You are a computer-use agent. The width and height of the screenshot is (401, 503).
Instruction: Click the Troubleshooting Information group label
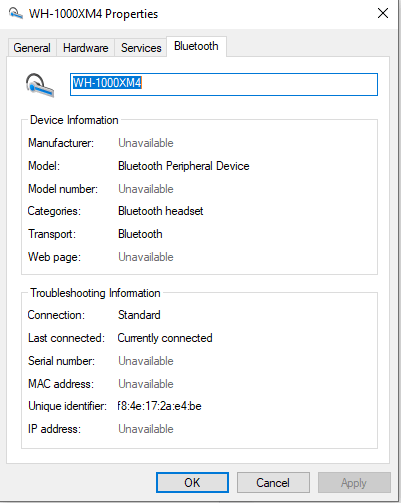(95, 293)
